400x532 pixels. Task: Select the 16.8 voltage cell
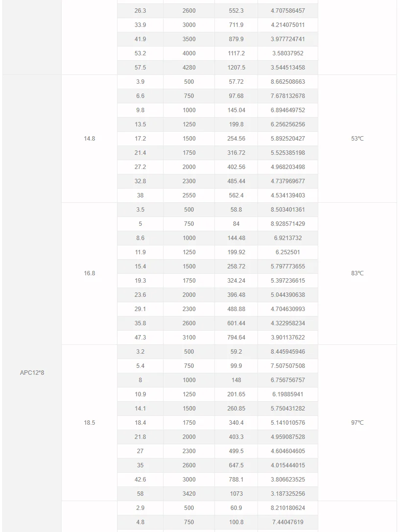click(89, 273)
